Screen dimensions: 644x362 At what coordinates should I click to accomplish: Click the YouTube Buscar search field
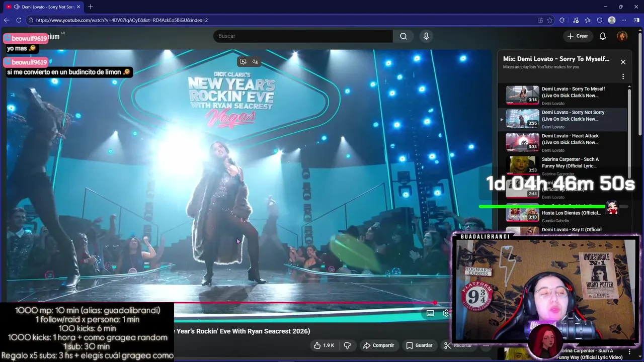[303, 36]
